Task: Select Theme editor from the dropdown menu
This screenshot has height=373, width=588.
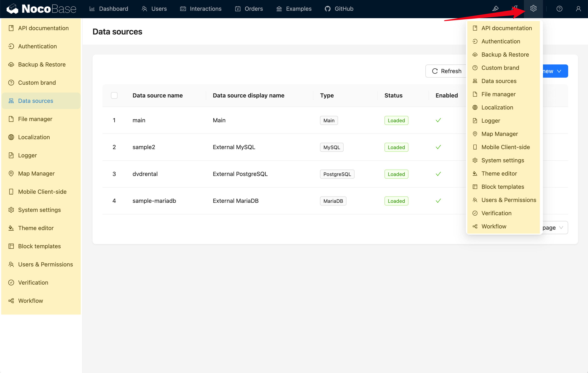Action: click(499, 173)
